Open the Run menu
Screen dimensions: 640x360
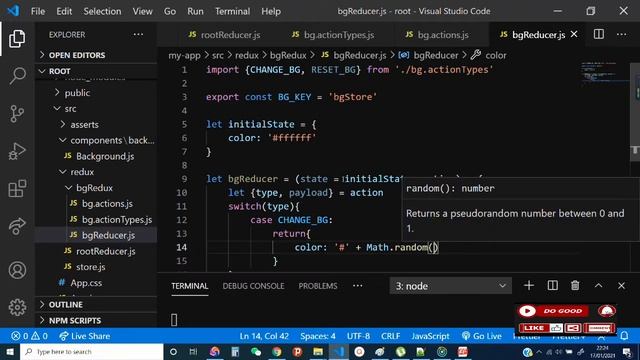195,11
